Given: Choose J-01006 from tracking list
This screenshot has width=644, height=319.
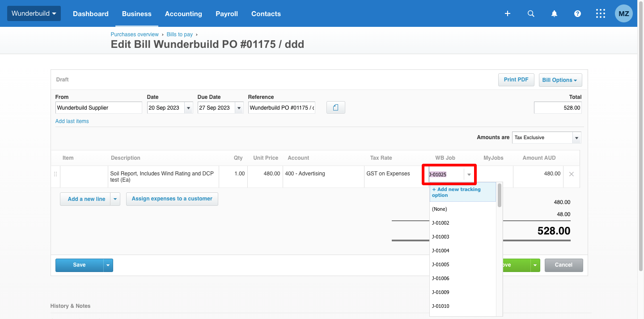Looking at the screenshot, I should point(463,278).
